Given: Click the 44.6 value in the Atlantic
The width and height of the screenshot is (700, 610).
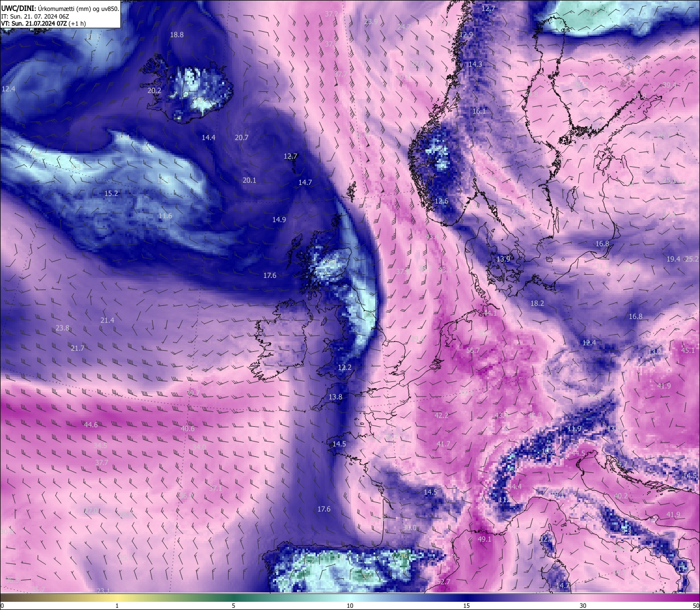Looking at the screenshot, I should [91, 425].
